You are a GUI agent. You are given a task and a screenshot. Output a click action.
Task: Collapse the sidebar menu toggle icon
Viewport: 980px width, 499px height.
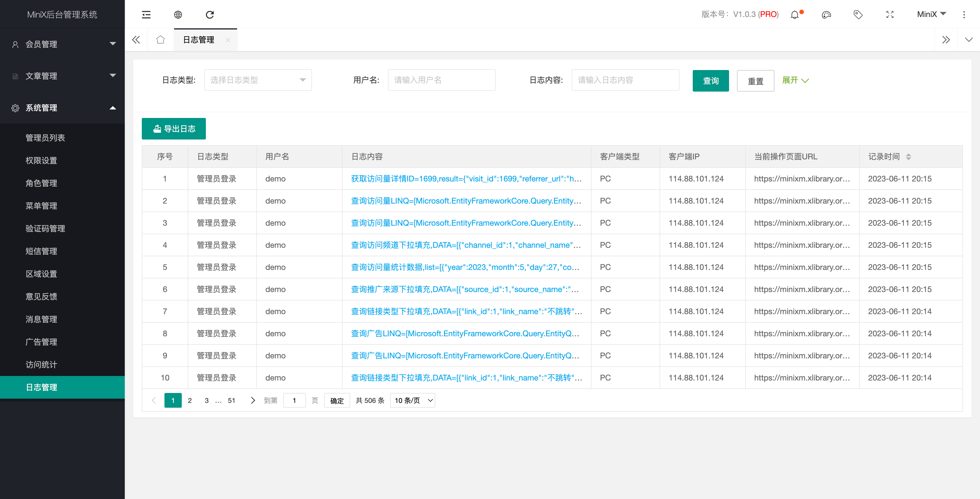[x=146, y=14]
